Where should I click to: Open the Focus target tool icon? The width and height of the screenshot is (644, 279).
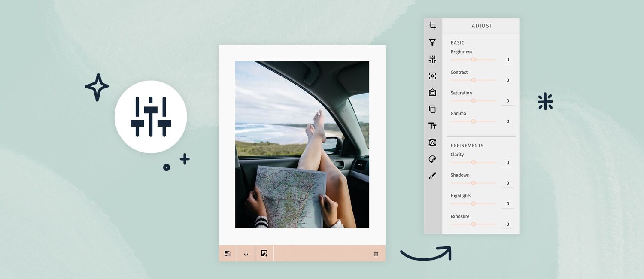tap(432, 76)
